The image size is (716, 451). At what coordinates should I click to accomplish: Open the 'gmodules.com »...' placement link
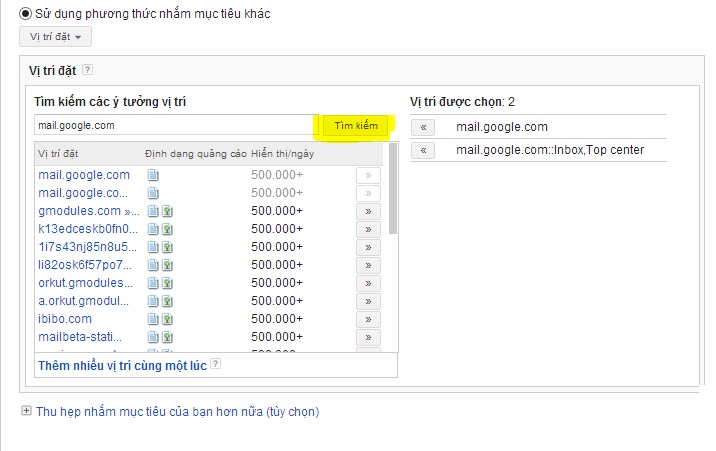coord(89,211)
